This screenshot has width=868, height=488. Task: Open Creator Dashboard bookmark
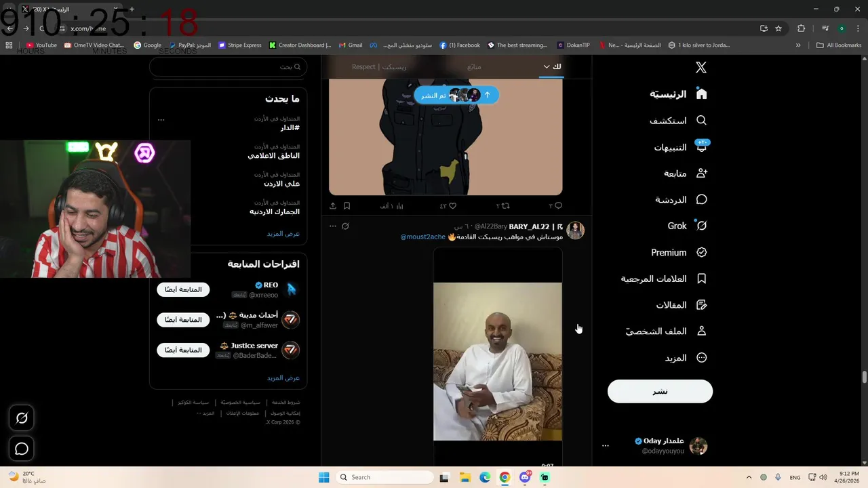click(300, 45)
